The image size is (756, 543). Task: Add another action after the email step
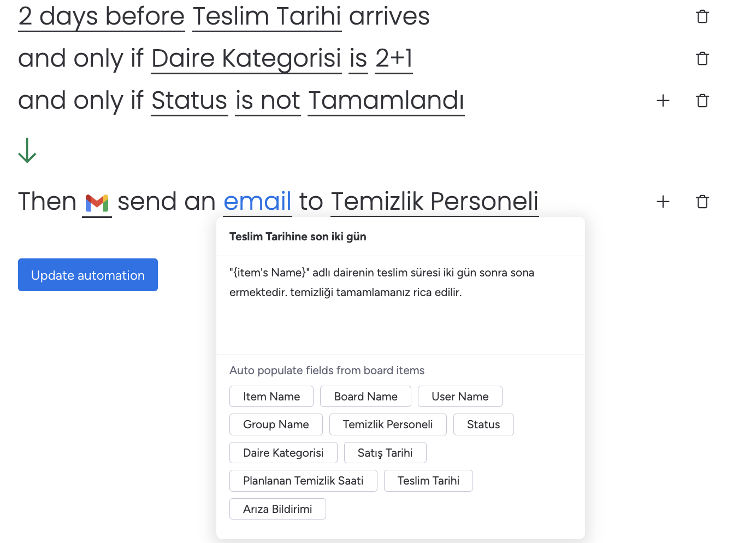(663, 202)
